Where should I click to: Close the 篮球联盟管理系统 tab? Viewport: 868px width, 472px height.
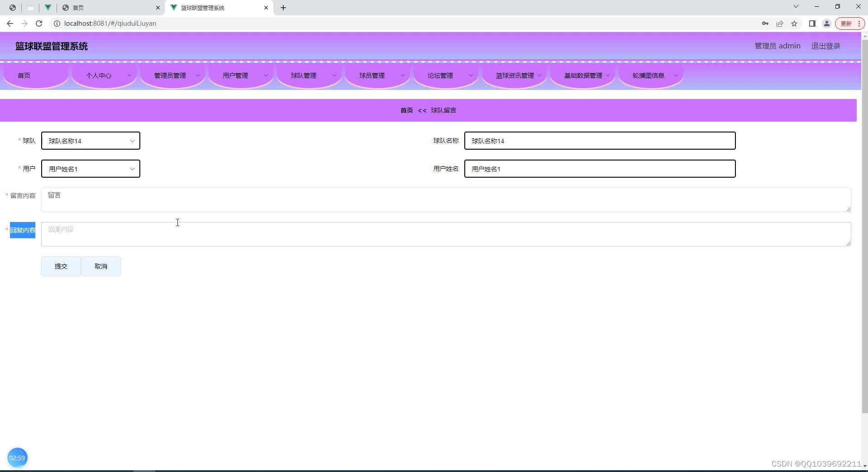(x=266, y=8)
